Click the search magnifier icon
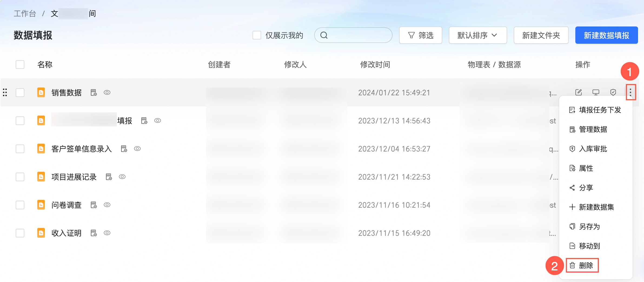 click(x=324, y=35)
